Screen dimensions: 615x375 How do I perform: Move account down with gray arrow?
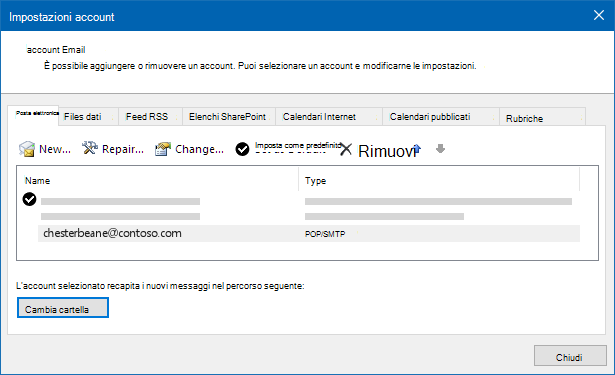point(440,149)
